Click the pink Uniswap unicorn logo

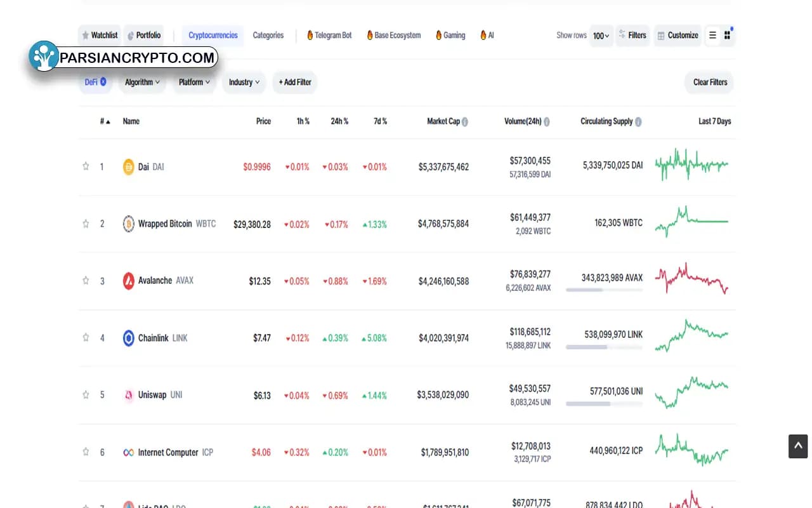128,395
